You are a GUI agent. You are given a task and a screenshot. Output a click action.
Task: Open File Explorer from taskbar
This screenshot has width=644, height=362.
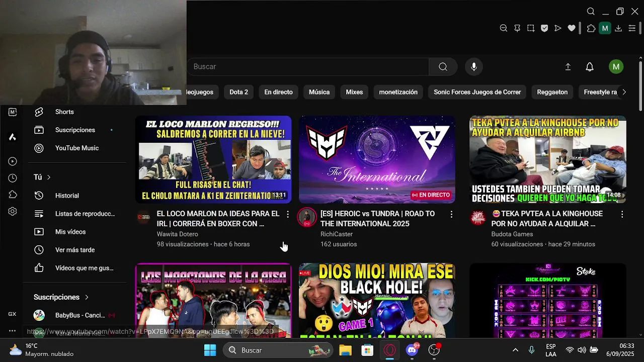click(x=345, y=350)
